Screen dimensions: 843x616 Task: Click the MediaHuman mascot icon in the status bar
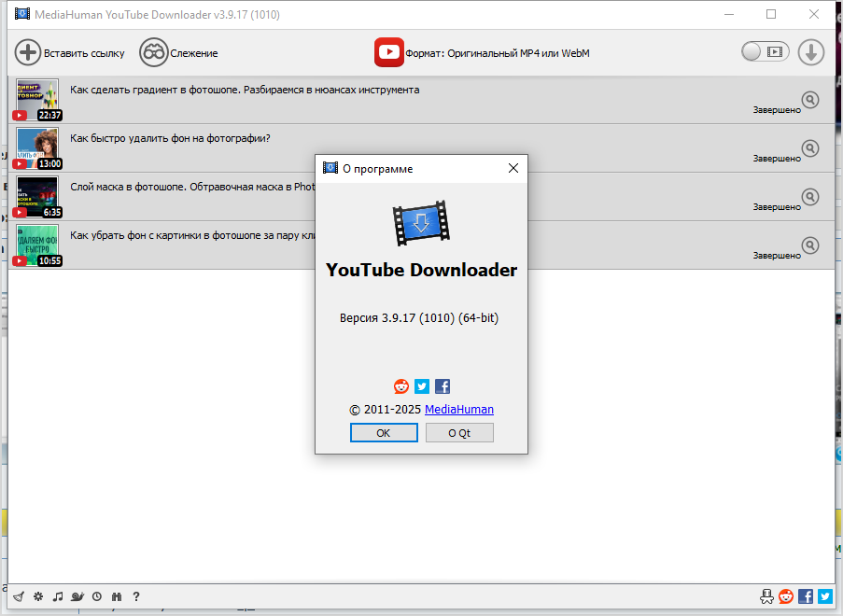[766, 596]
